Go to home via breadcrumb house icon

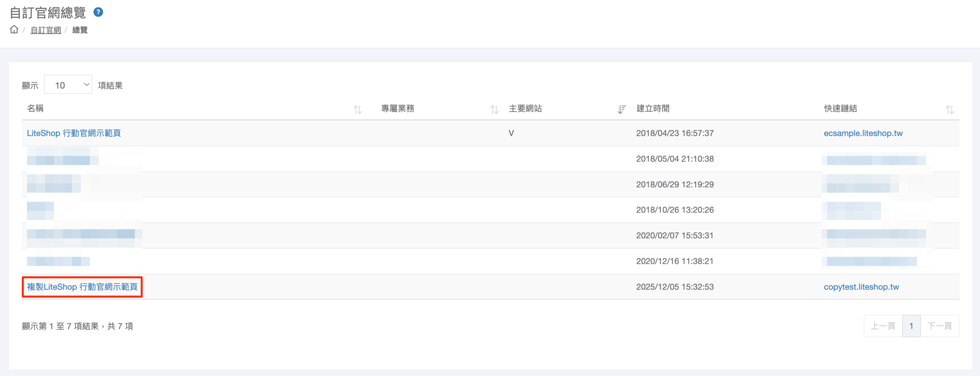tap(14, 29)
